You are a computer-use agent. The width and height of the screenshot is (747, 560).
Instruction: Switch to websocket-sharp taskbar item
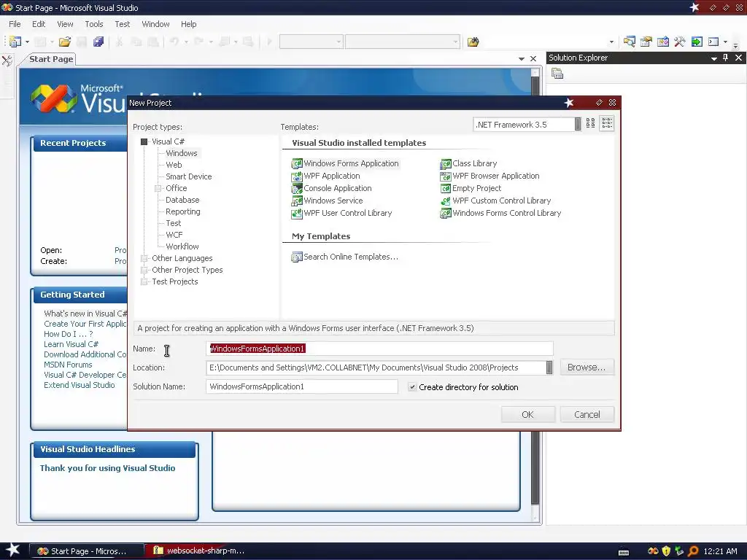(x=200, y=551)
